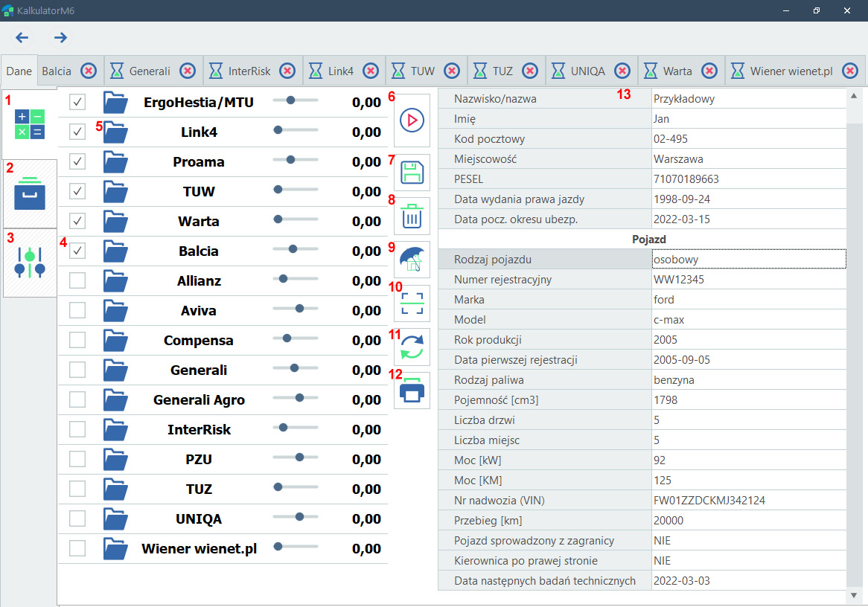Click the PESEL field value
Screen dimensions: 868x607
coord(749,179)
